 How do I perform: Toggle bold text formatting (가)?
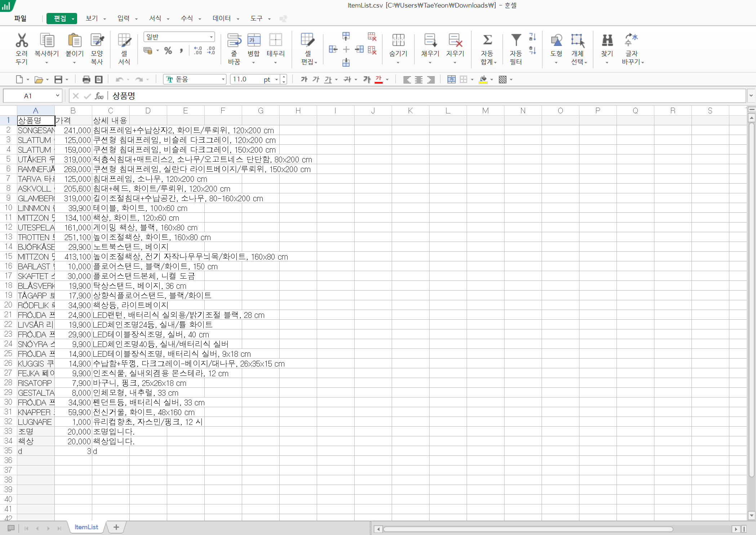click(304, 79)
